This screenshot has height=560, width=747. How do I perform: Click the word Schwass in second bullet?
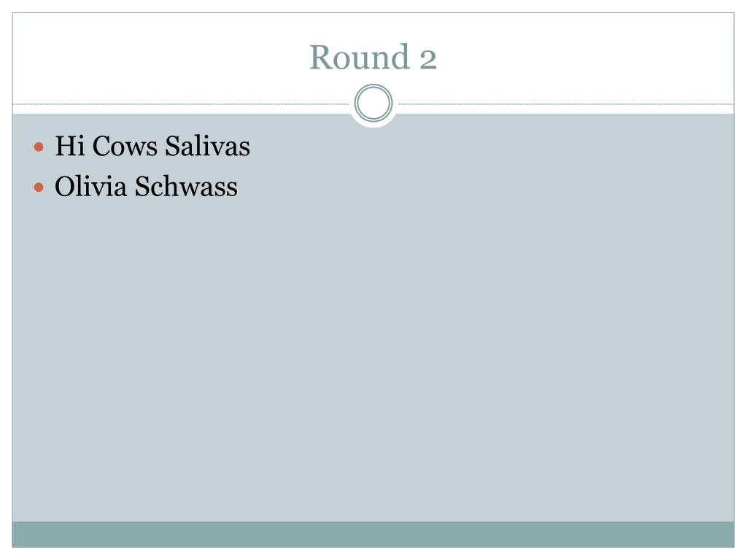tap(186, 186)
